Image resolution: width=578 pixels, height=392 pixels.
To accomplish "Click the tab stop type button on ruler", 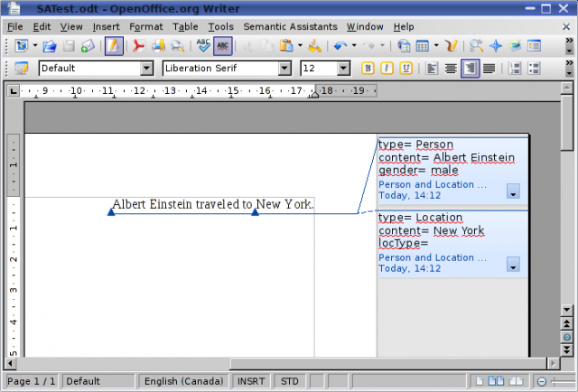I will pos(14,90).
